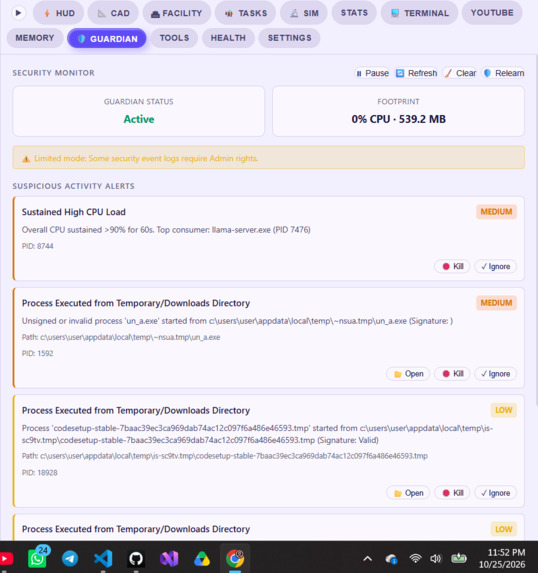The image size is (538, 573).
Task: Open the SETTINGS tab
Action: [x=289, y=38]
